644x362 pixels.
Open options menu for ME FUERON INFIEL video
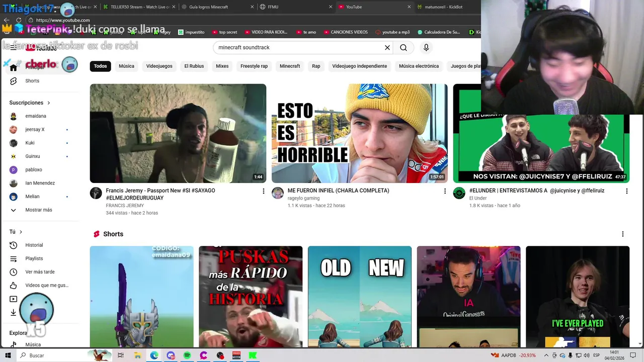(x=445, y=191)
